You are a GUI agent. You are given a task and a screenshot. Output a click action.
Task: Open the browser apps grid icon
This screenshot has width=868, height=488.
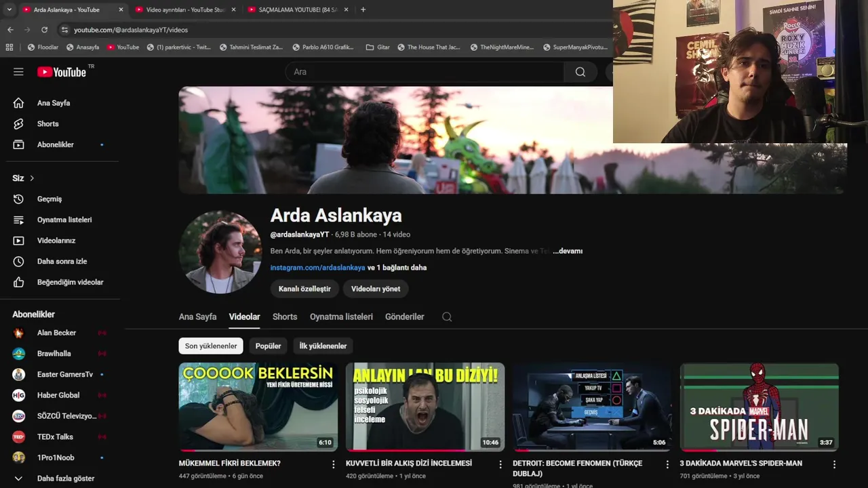tap(9, 47)
